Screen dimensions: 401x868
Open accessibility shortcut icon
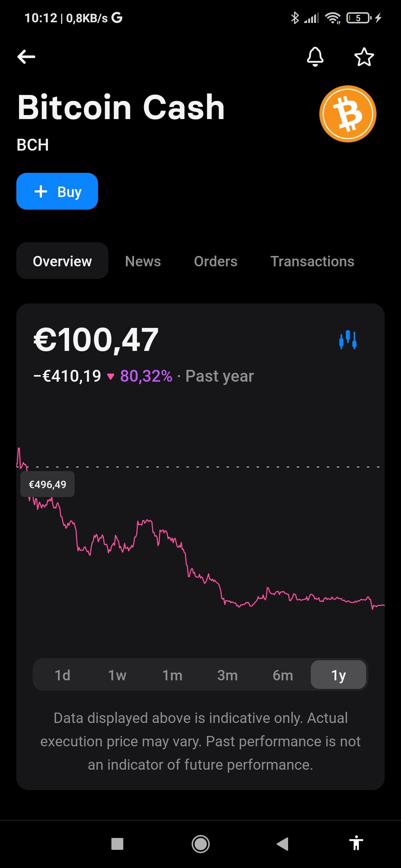pos(356,843)
